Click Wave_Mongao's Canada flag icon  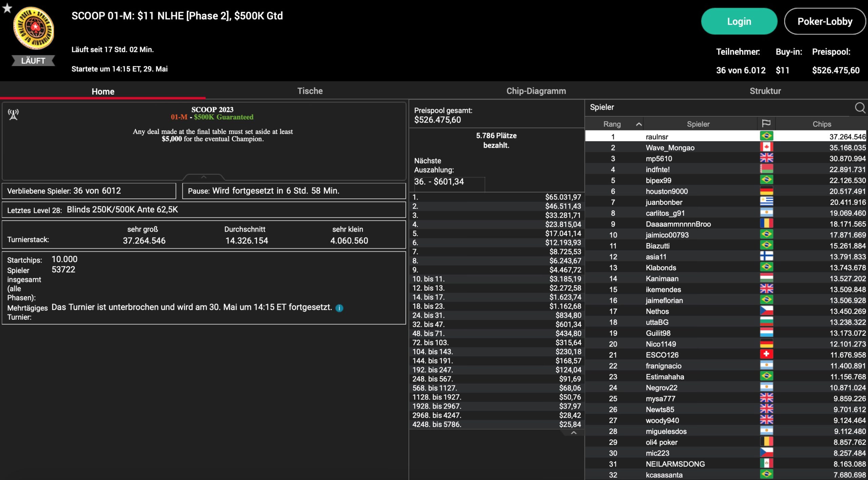pyautogui.click(x=766, y=147)
